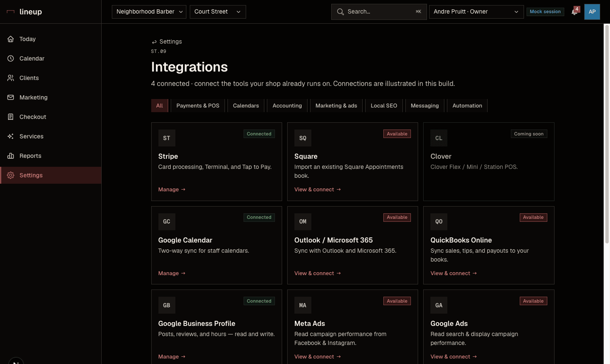The width and height of the screenshot is (610, 364).
Task: Switch to the Calendars tab
Action: point(246,106)
